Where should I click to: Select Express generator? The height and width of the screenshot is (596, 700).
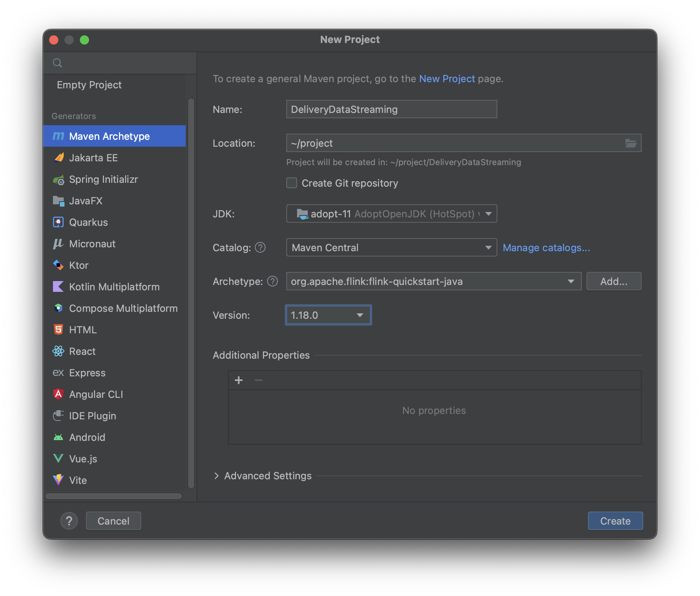pos(114,372)
